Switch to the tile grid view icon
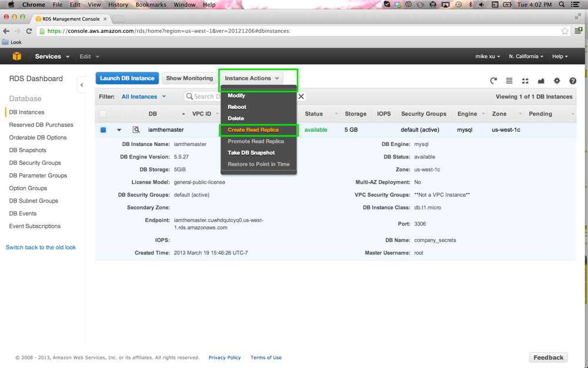This screenshot has width=588, height=368. [525, 81]
